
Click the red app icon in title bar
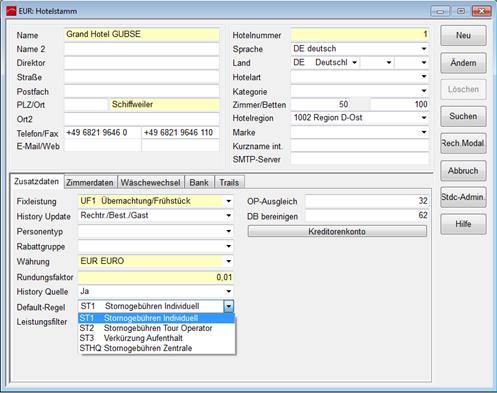pos(11,11)
